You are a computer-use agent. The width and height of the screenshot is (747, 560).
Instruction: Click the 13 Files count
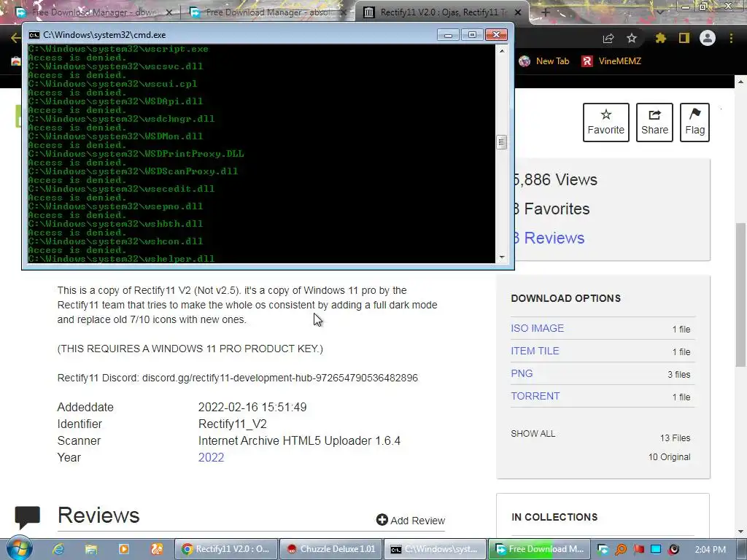pyautogui.click(x=675, y=437)
